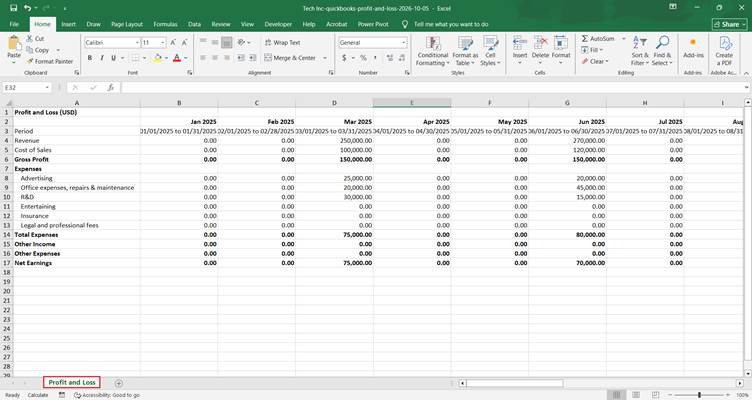Click the Increase Indent icon
The image size is (752, 400).
point(252,58)
